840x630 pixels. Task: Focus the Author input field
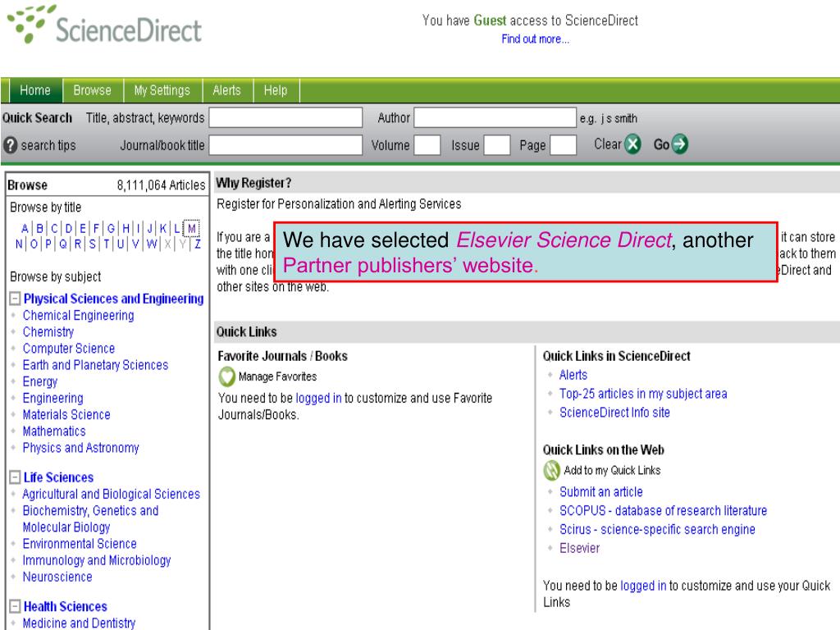pyautogui.click(x=495, y=118)
